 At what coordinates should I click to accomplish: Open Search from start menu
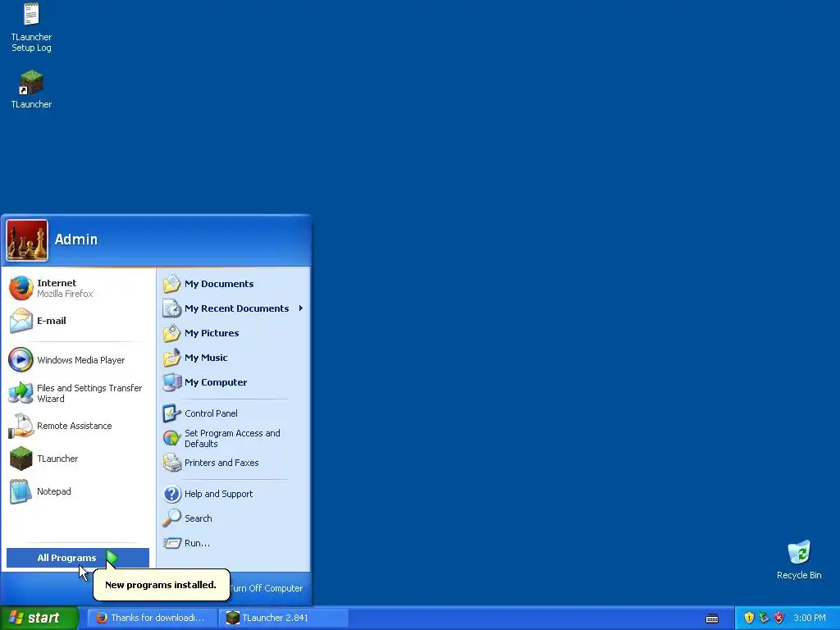[x=233, y=518]
